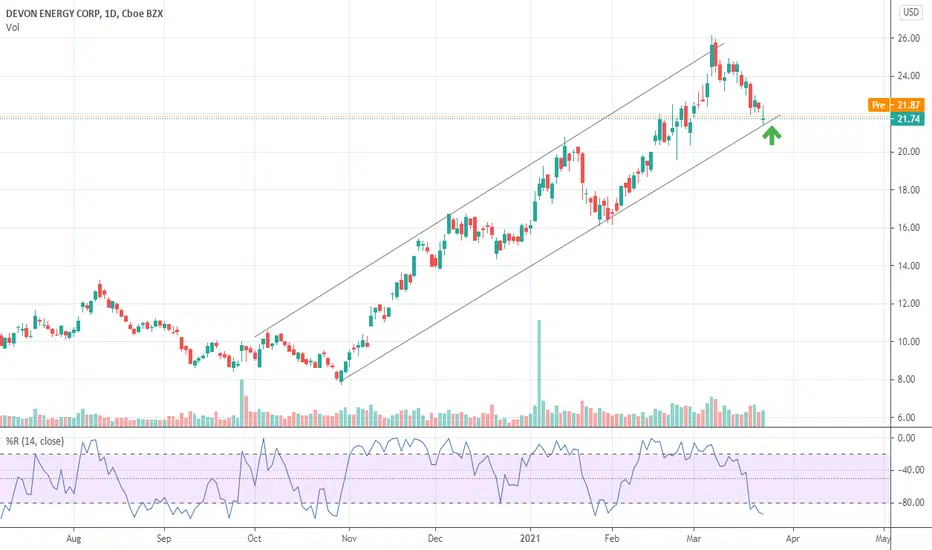Image resolution: width=932 pixels, height=550 pixels.
Task: Click the 0.00 Williams %R scale label
Action: click(x=906, y=438)
